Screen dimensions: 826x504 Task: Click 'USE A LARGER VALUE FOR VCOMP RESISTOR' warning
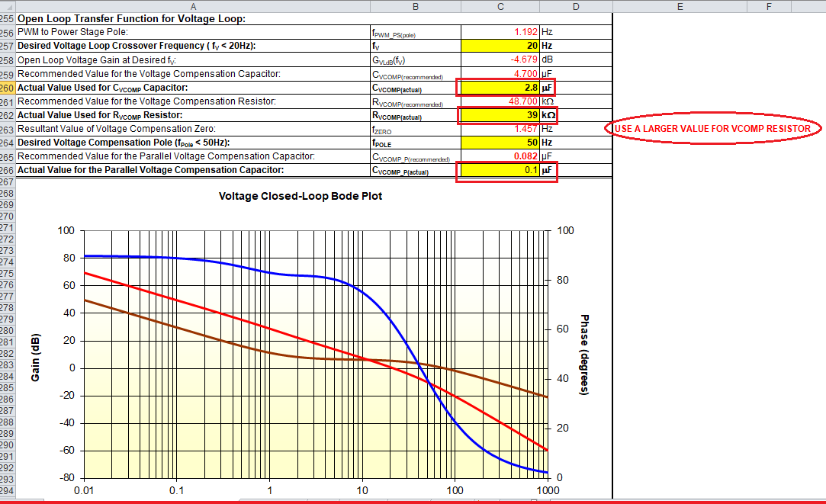(712, 128)
